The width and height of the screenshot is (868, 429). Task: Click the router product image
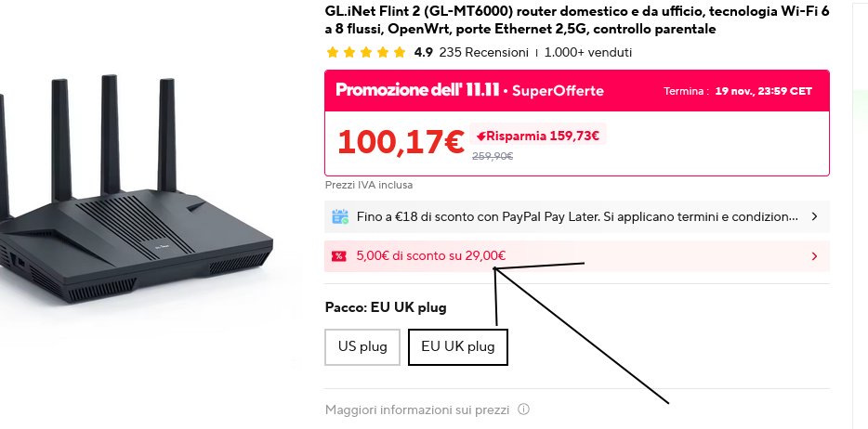point(136,189)
